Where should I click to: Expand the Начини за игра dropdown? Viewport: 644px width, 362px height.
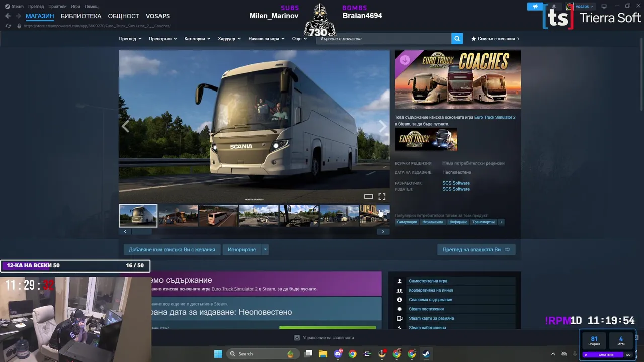(266, 39)
